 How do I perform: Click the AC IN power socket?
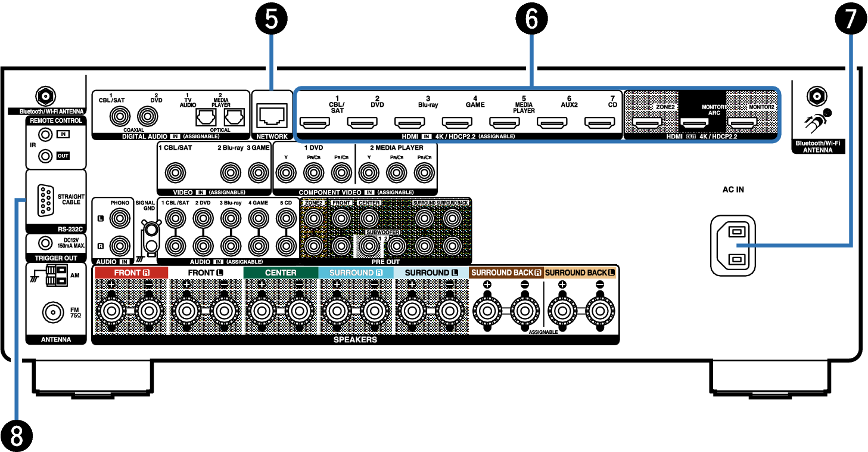[732, 245]
